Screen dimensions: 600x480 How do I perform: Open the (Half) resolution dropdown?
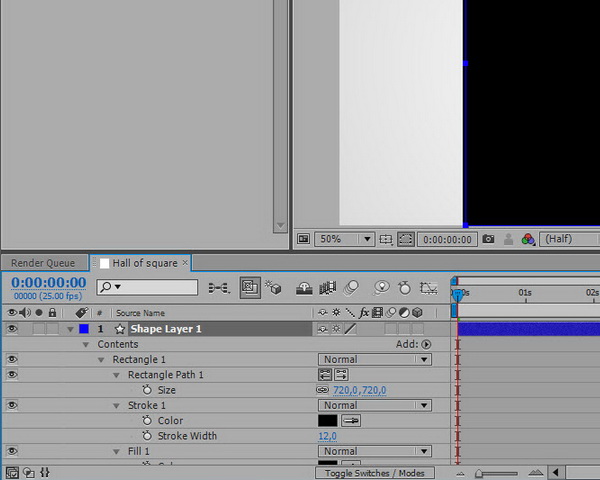click(x=569, y=239)
